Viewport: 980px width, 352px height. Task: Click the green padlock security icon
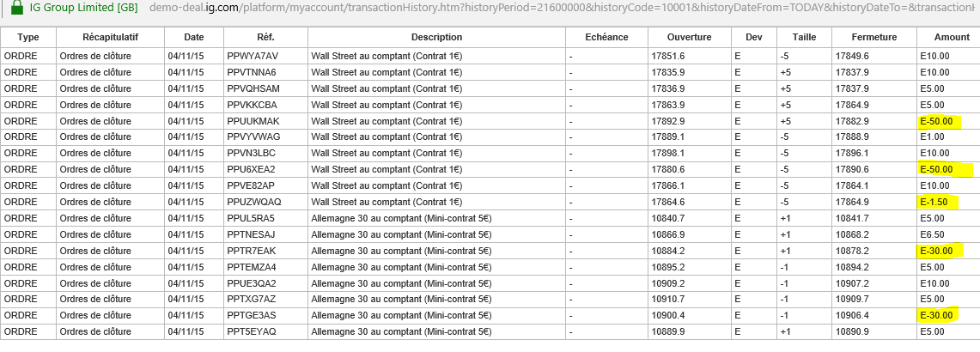[16, 9]
